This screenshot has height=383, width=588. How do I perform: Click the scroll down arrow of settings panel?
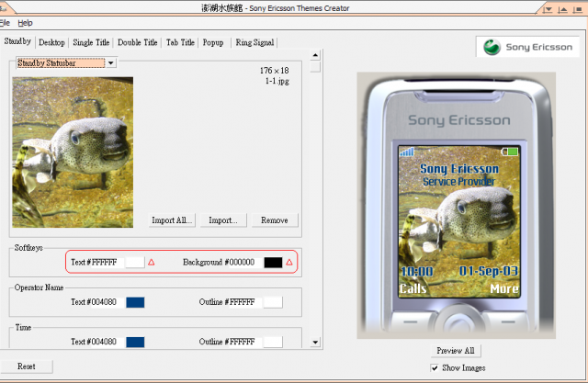(x=315, y=343)
